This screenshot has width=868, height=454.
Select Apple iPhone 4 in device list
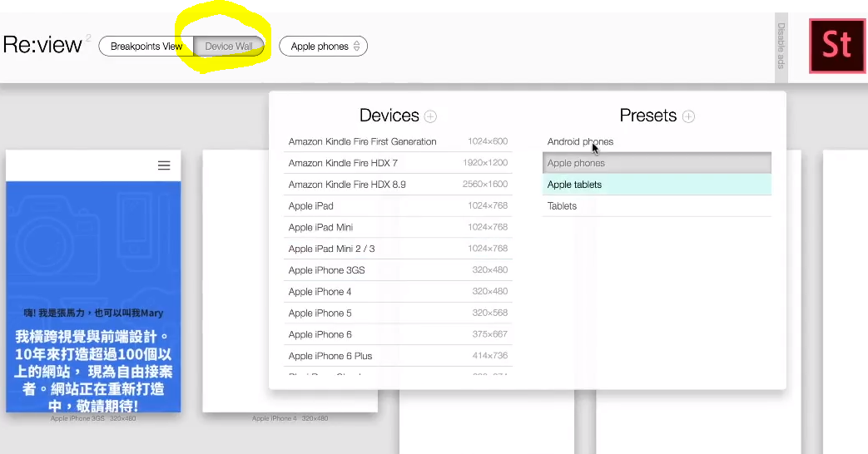[x=398, y=291]
